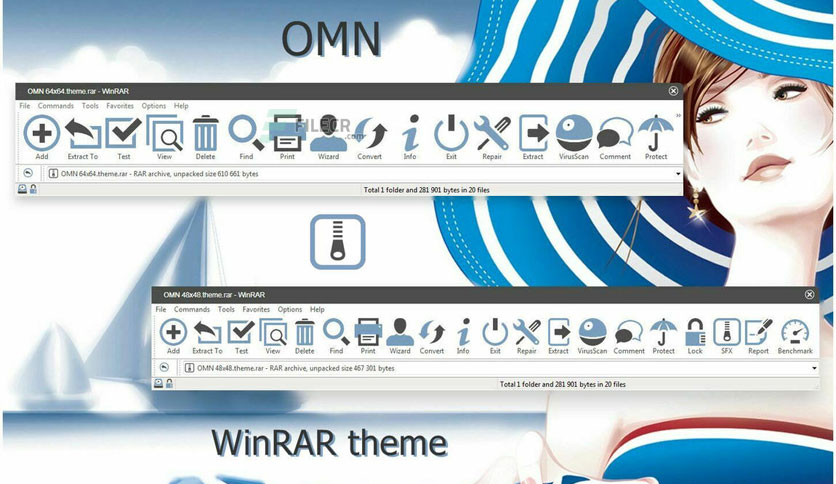This screenshot has width=836, height=484.
Task: Click VirusScan icon in OMN 48x48 window
Action: pos(592,332)
